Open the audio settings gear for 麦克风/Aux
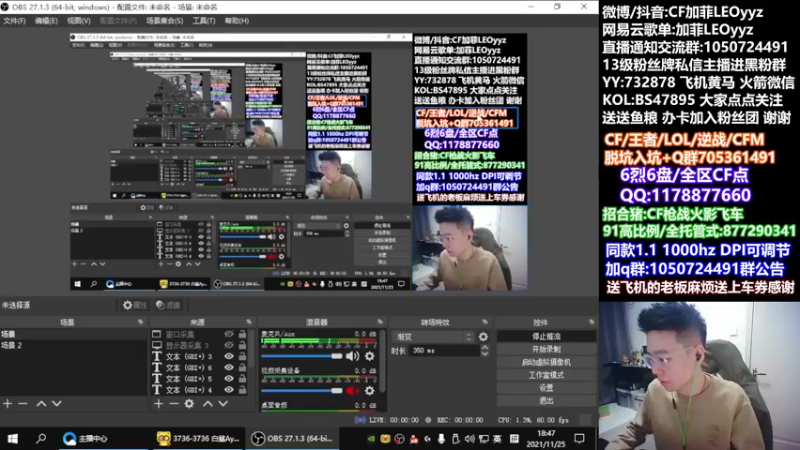The image size is (800, 450). pos(369,356)
